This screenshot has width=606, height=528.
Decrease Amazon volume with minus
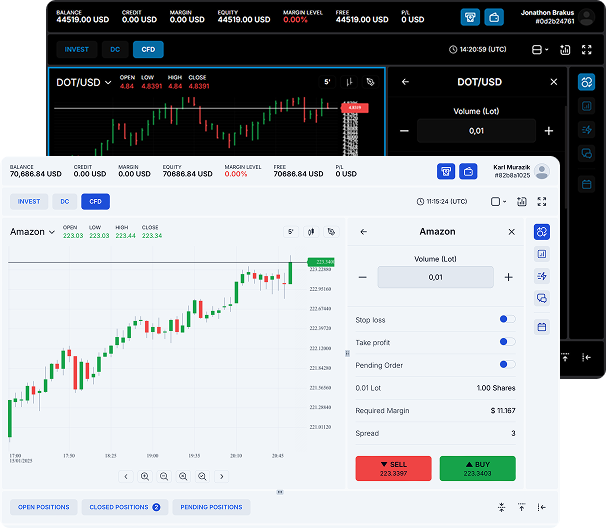(x=363, y=277)
